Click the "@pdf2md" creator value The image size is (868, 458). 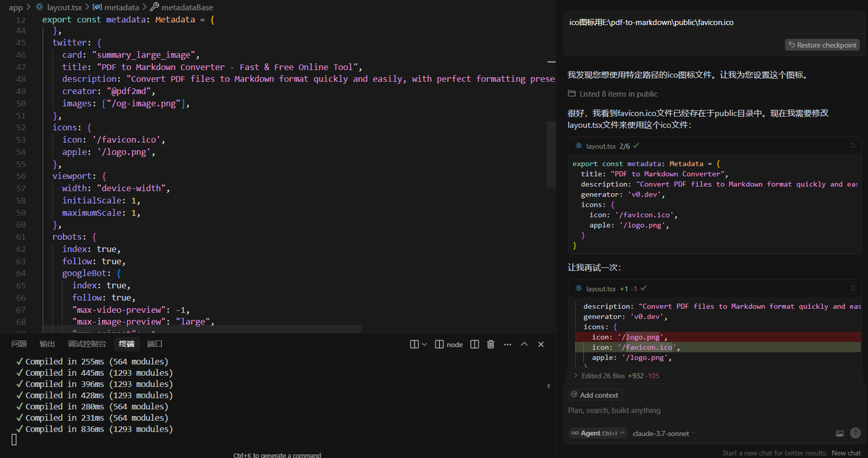tap(128, 91)
